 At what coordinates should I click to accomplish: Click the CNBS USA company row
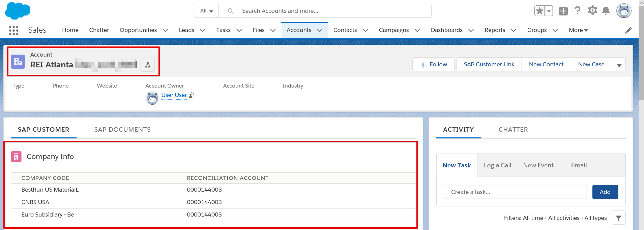point(213,202)
